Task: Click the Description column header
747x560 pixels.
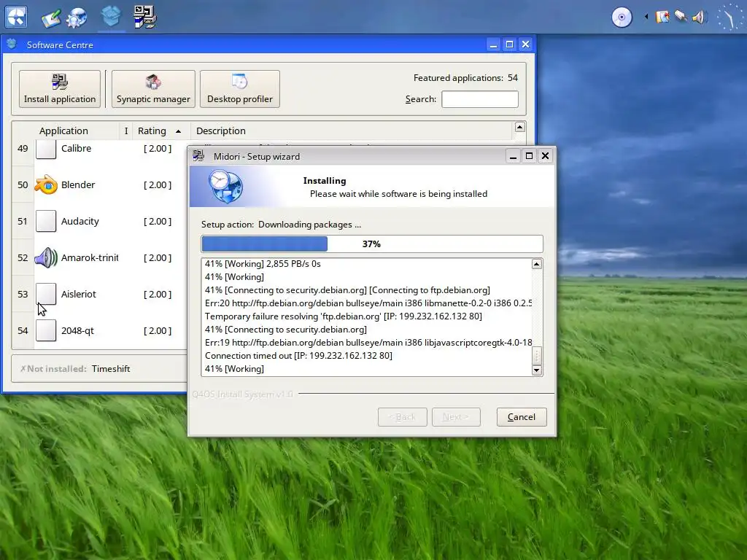Action: pos(352,131)
